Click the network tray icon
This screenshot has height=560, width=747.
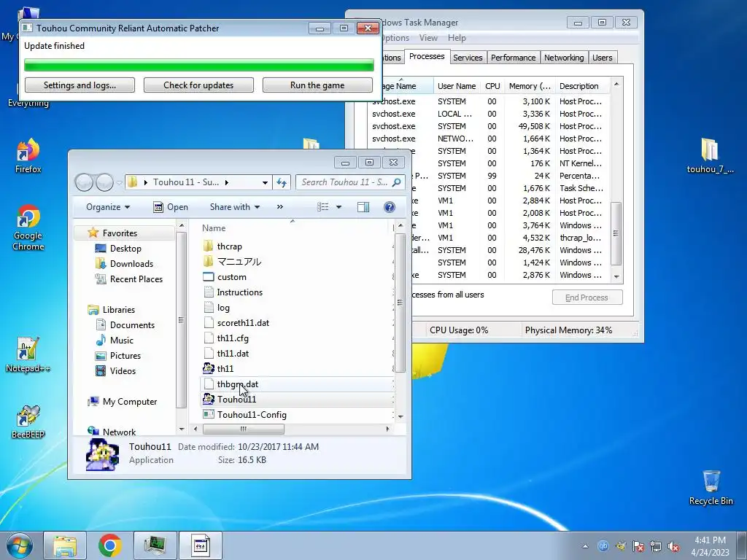pos(656,546)
